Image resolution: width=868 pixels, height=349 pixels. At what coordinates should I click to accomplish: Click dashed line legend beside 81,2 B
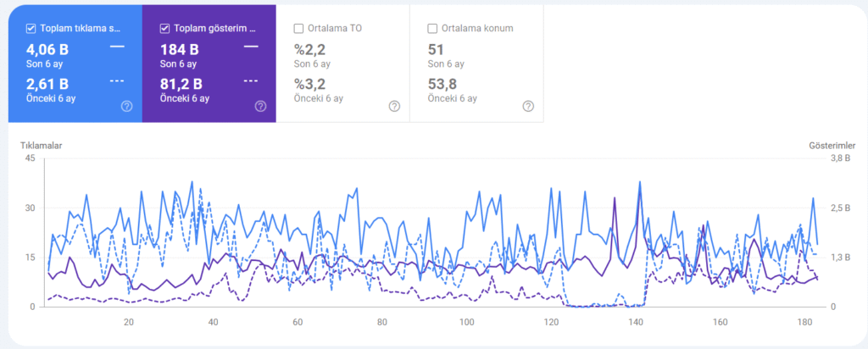(251, 81)
